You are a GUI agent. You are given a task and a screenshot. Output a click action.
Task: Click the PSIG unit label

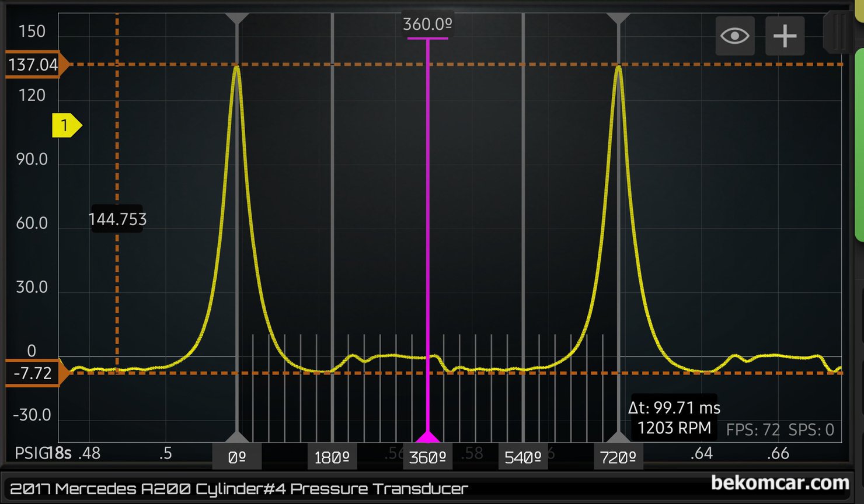tap(30, 453)
